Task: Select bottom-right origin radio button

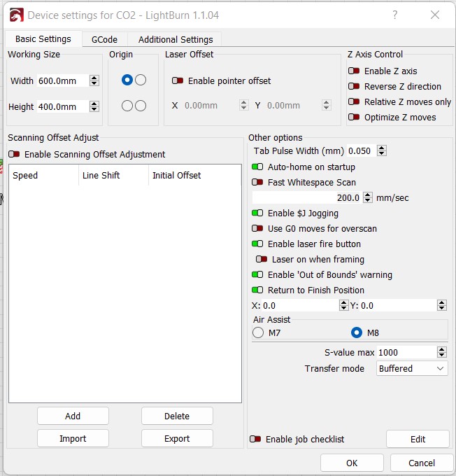Action: [141, 106]
